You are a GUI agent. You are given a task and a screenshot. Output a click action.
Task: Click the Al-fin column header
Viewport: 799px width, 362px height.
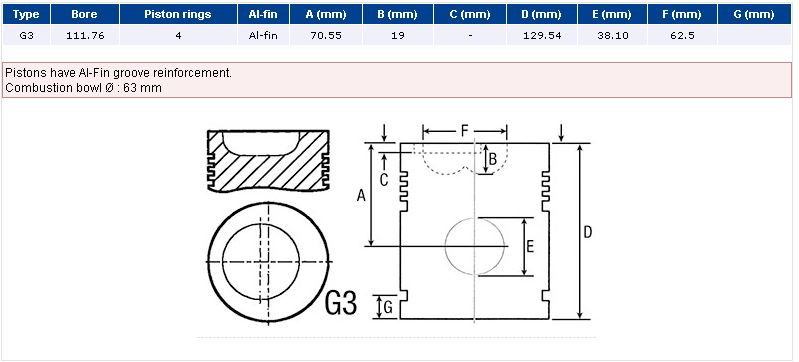point(263,14)
